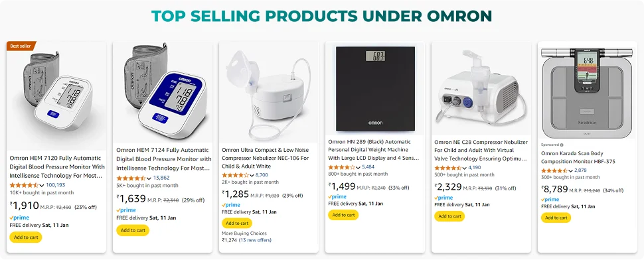644x260 pixels.
Task: Expand rating dropdown for Omron HEM 7120
Action: [42, 185]
